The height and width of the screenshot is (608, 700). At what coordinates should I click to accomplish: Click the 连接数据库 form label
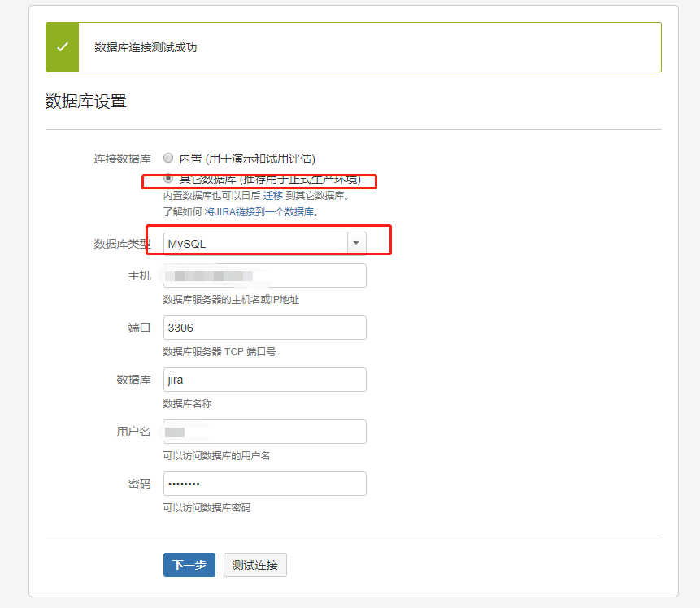pos(123,158)
